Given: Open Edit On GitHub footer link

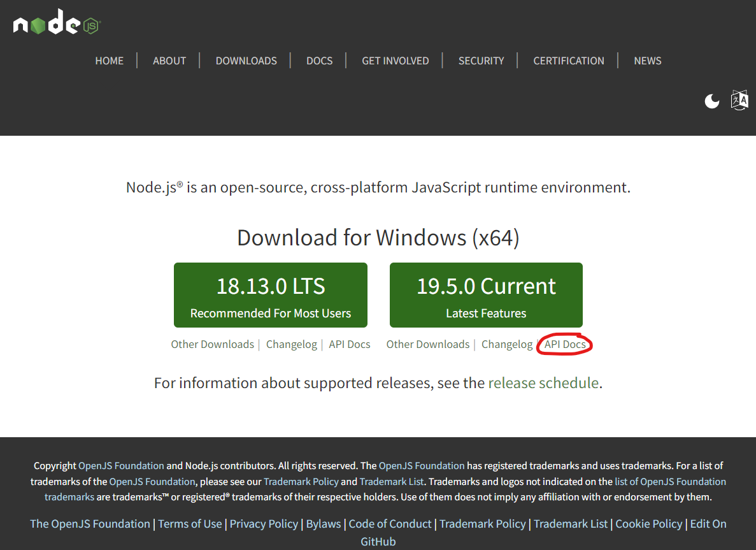Looking at the screenshot, I should point(708,523).
